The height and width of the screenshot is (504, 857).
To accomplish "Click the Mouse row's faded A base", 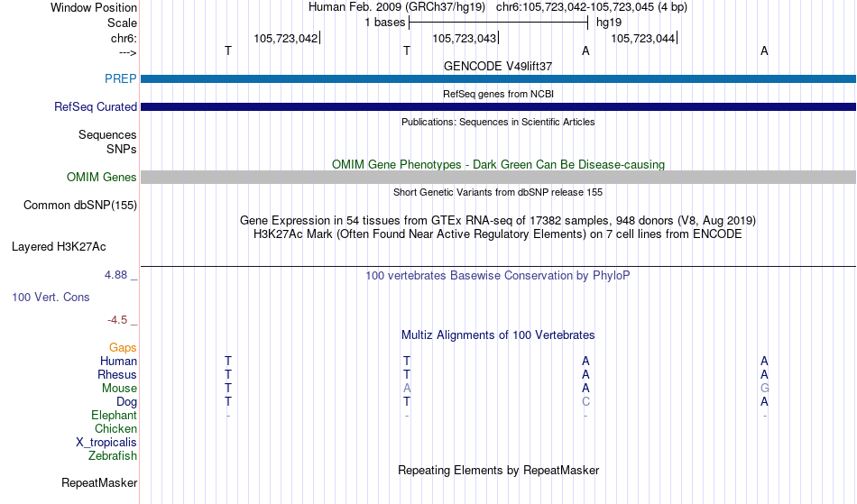I will coord(407,389).
